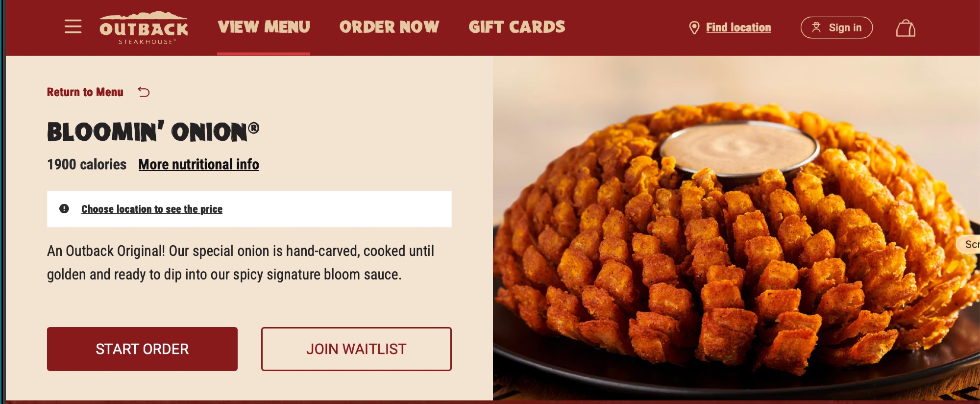Click the exclamation info icon
This screenshot has height=404, width=980.
(x=64, y=208)
